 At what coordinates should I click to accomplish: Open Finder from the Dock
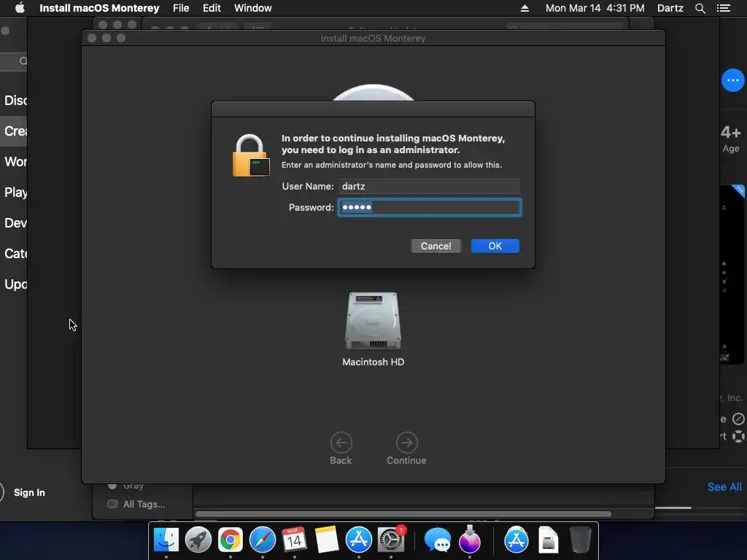(x=166, y=540)
